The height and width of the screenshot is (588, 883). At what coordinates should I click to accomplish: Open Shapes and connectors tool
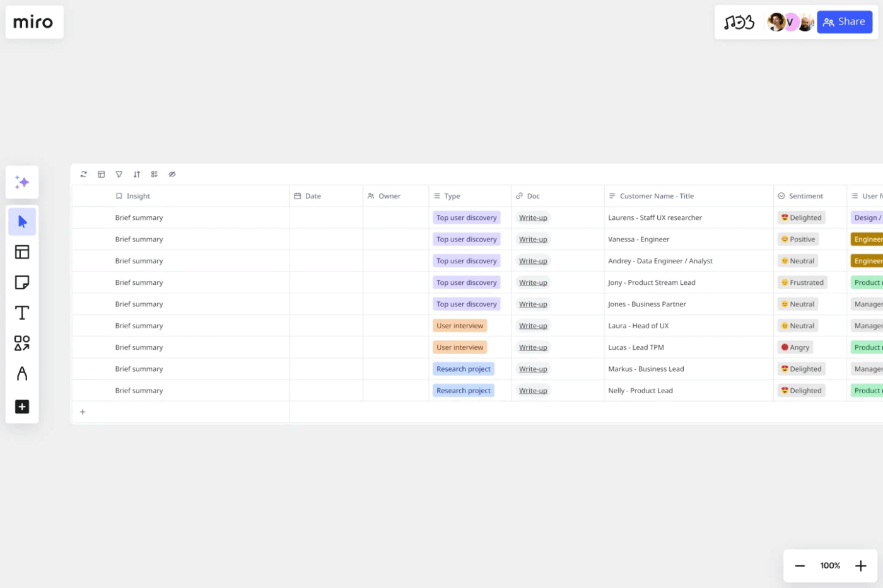[x=21, y=343]
